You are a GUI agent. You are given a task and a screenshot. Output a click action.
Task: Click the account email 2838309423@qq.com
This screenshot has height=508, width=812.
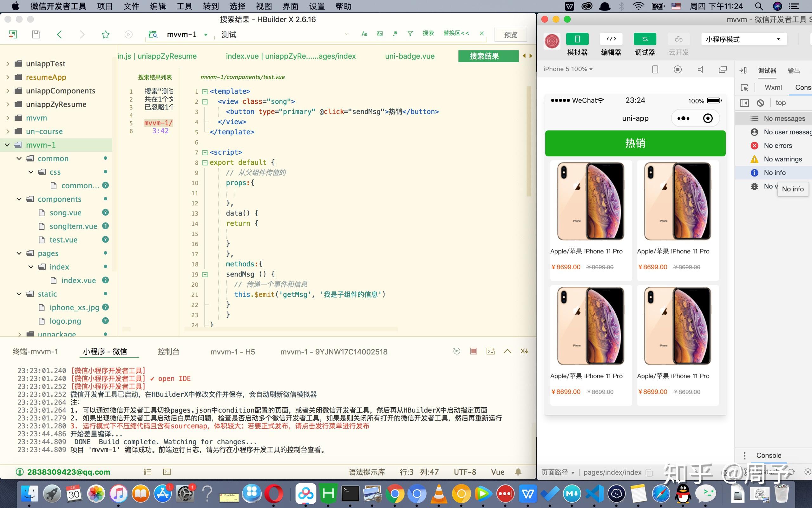[x=69, y=472]
